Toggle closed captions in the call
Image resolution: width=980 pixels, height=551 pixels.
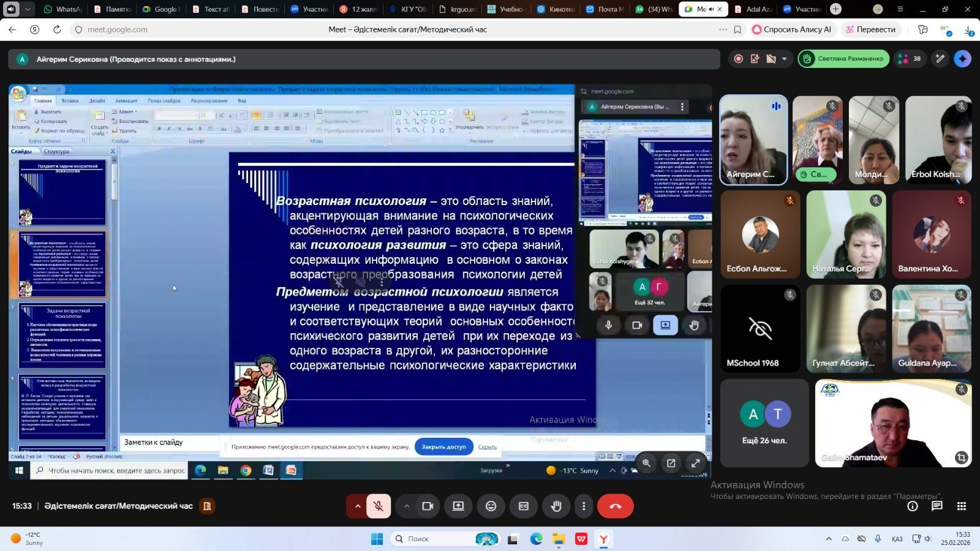click(524, 506)
